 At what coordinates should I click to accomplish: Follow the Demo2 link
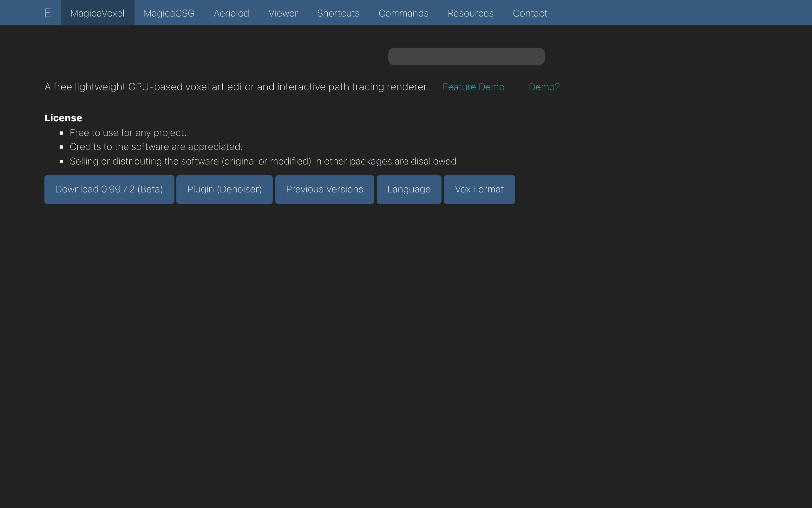[x=544, y=87]
